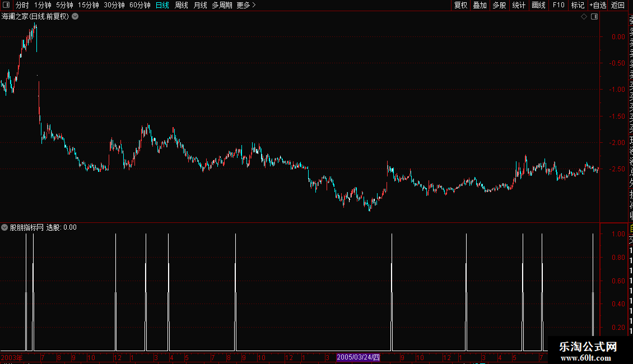Click the 2005/03/24/四 date marker
This screenshot has width=633, height=364.
358,357
